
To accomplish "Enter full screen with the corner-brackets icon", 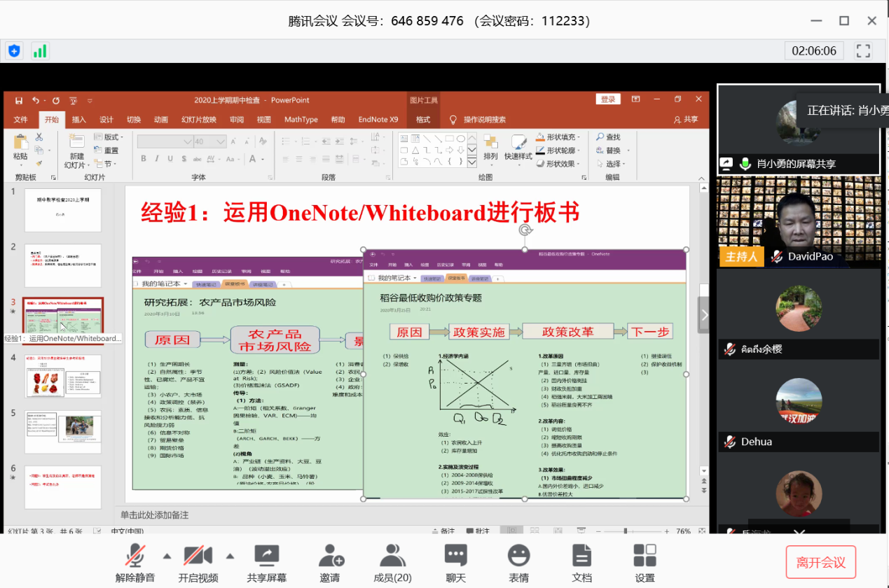I will click(863, 50).
